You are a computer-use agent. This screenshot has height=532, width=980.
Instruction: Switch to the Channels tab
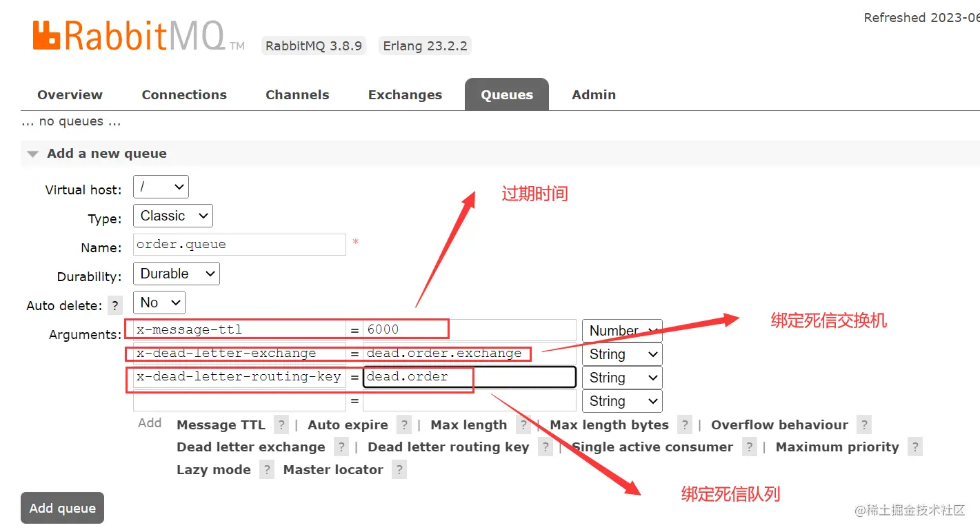(297, 94)
